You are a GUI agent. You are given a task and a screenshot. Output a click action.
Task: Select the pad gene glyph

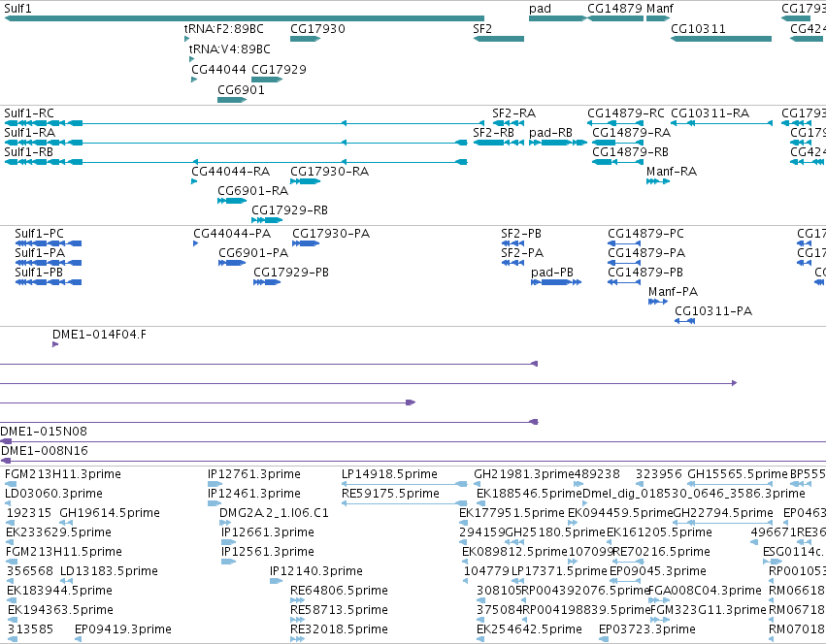coord(558,18)
